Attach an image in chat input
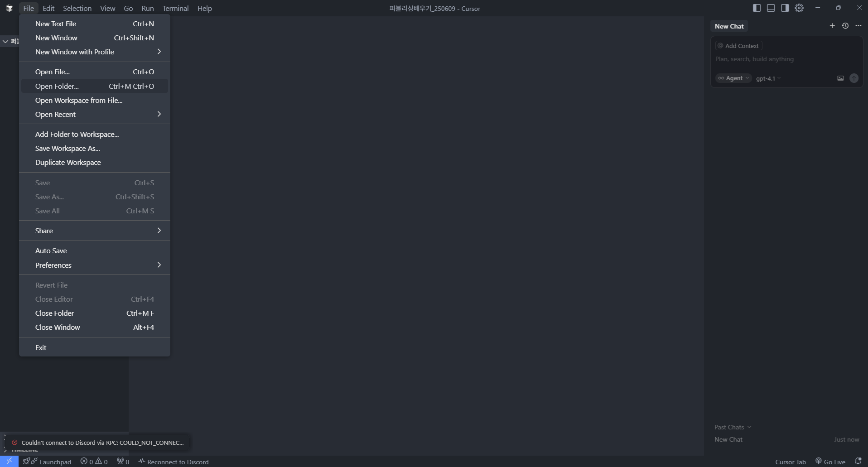The image size is (868, 467). (x=840, y=78)
